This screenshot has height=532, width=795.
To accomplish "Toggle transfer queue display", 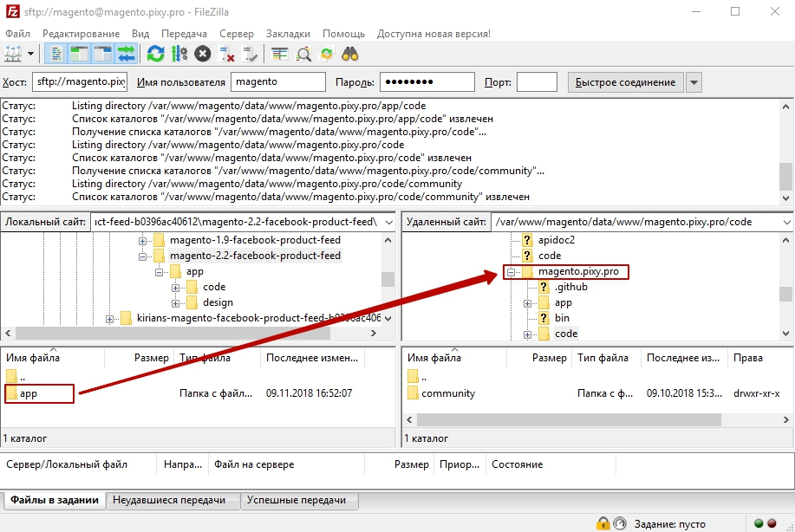I will 127,54.
